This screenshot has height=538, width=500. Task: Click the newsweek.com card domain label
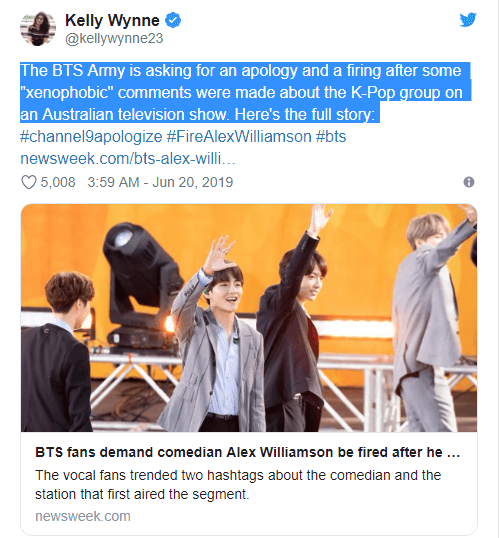[x=83, y=516]
